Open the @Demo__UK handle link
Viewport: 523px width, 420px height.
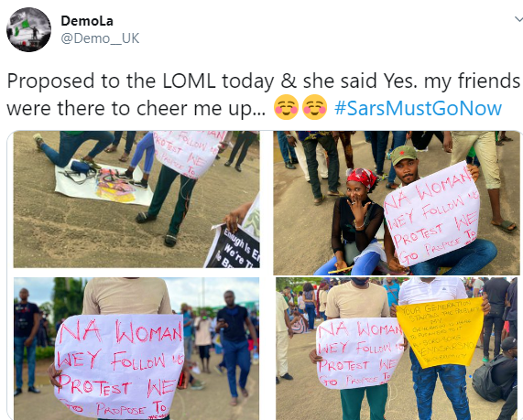tap(100, 38)
